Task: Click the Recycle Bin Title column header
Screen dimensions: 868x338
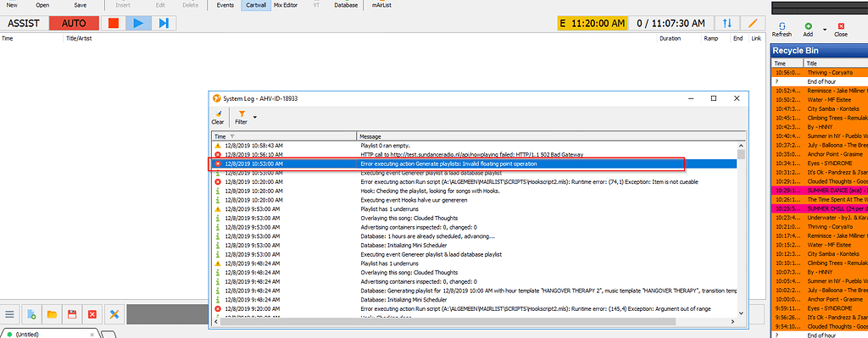Action: click(x=836, y=64)
